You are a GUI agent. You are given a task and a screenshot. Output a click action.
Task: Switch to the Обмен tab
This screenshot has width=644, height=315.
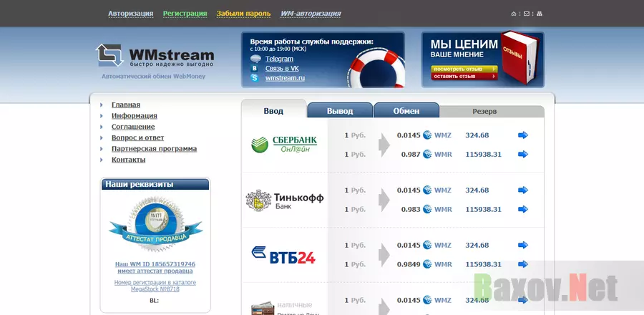coord(406,111)
